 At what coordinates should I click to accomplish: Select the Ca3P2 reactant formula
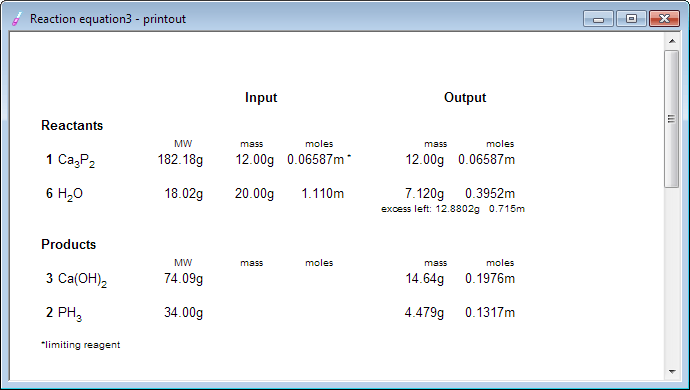click(76, 160)
